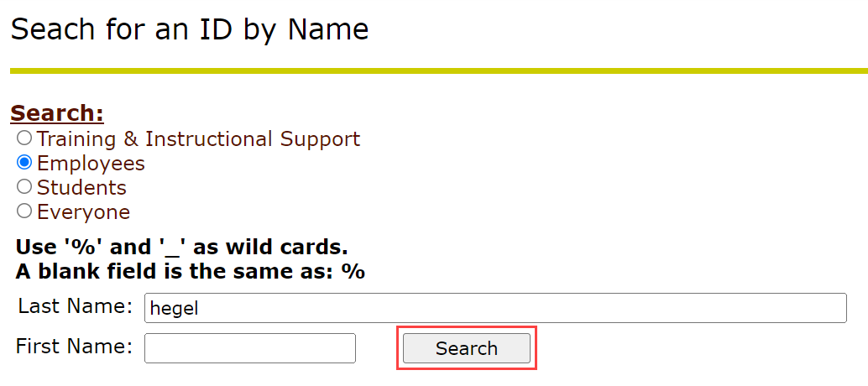Click the 'Students' label text

[x=81, y=187]
